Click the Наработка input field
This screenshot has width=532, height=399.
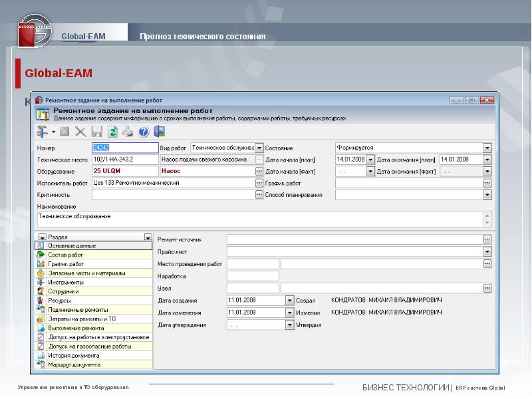point(253,276)
